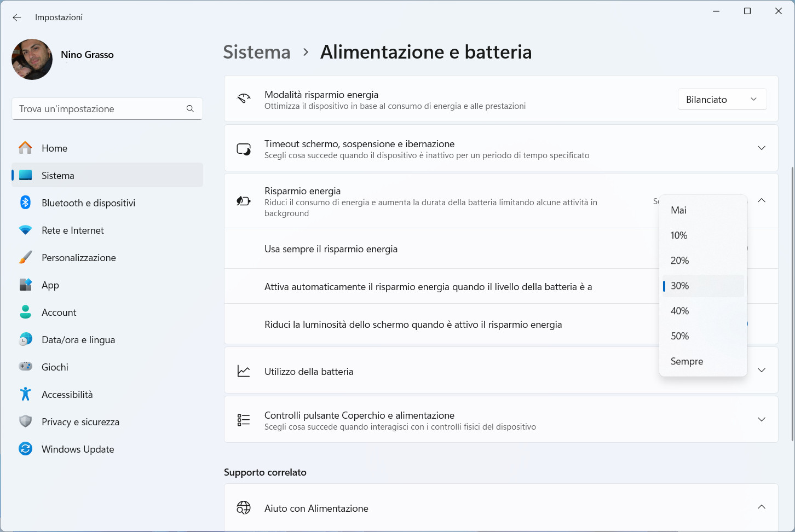This screenshot has height=532, width=795.
Task: Click the search magnifier icon
Action: [x=190, y=109]
